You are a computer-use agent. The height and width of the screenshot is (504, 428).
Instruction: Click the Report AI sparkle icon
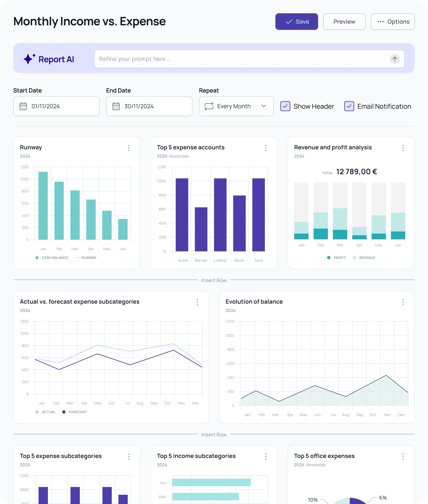[x=29, y=59]
